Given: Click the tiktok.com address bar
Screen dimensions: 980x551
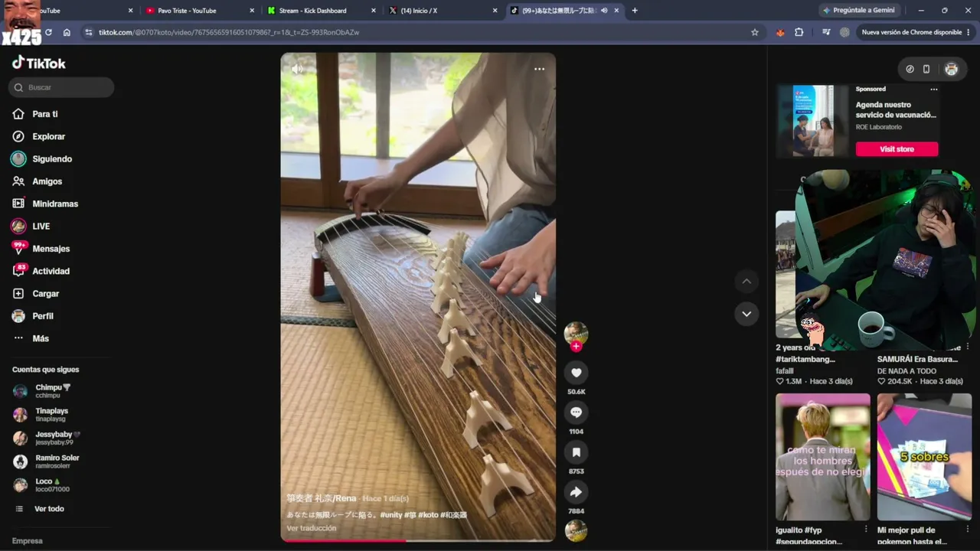Looking at the screenshot, I should tap(421, 32).
